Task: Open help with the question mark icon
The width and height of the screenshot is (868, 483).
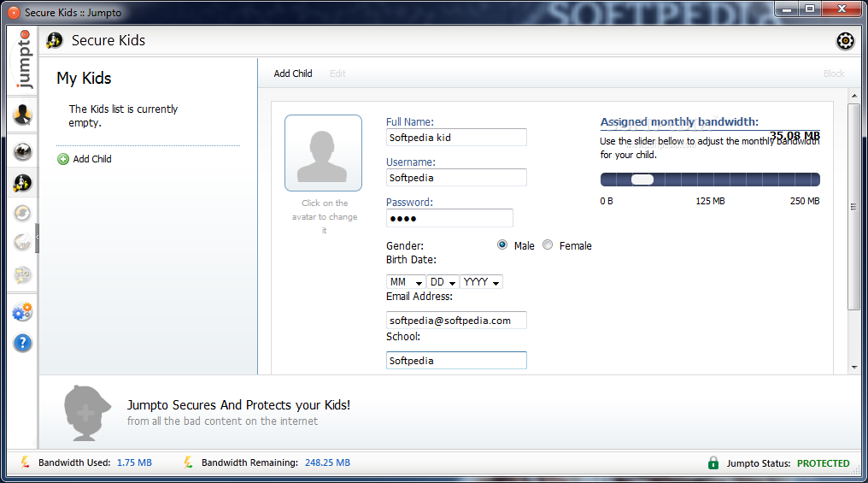Action: pyautogui.click(x=23, y=343)
